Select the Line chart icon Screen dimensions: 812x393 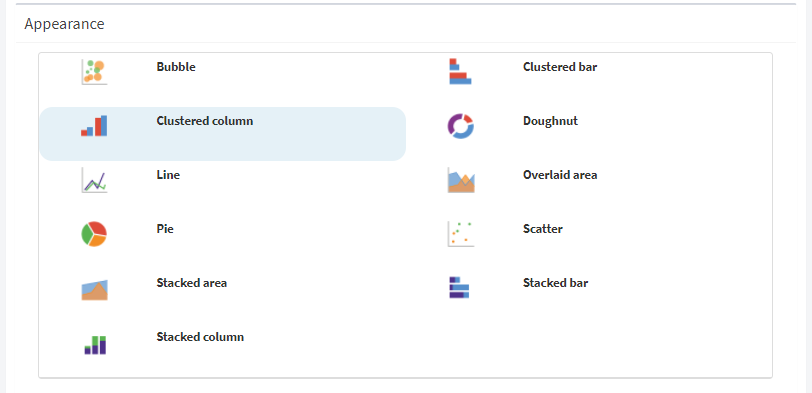94,180
